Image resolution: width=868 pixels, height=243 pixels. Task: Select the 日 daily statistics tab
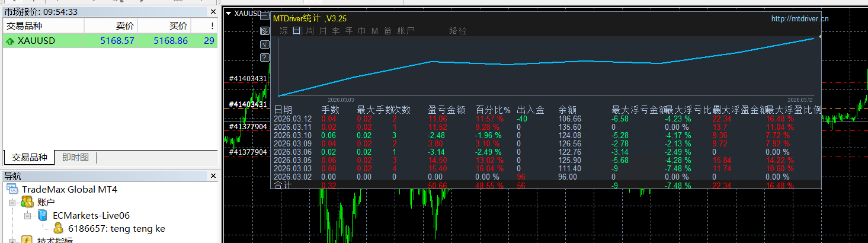(297, 31)
